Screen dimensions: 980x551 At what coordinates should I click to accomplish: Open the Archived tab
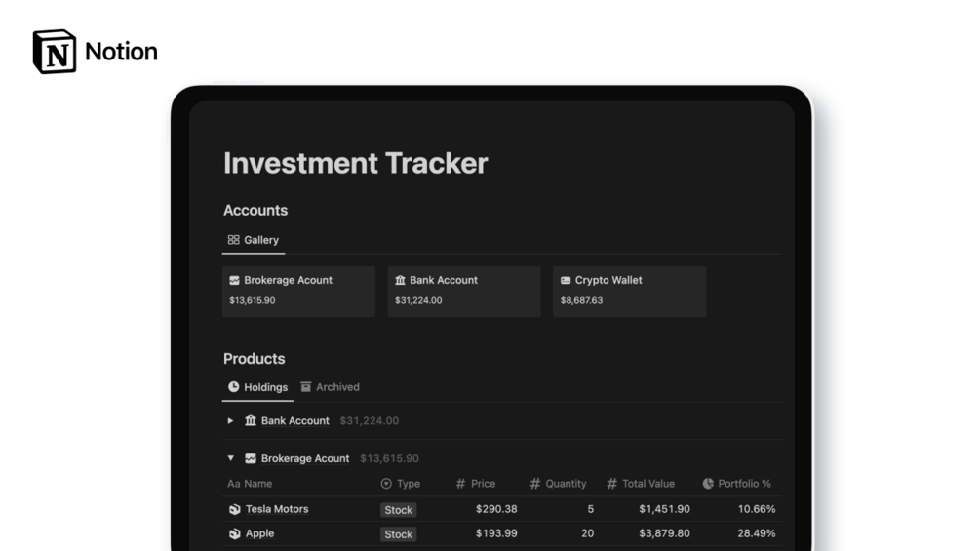click(330, 387)
